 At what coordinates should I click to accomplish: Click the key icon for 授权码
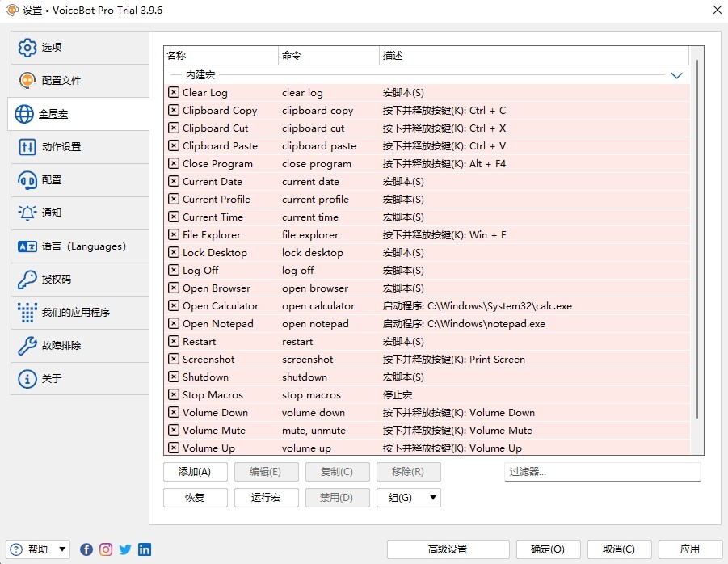pos(27,280)
